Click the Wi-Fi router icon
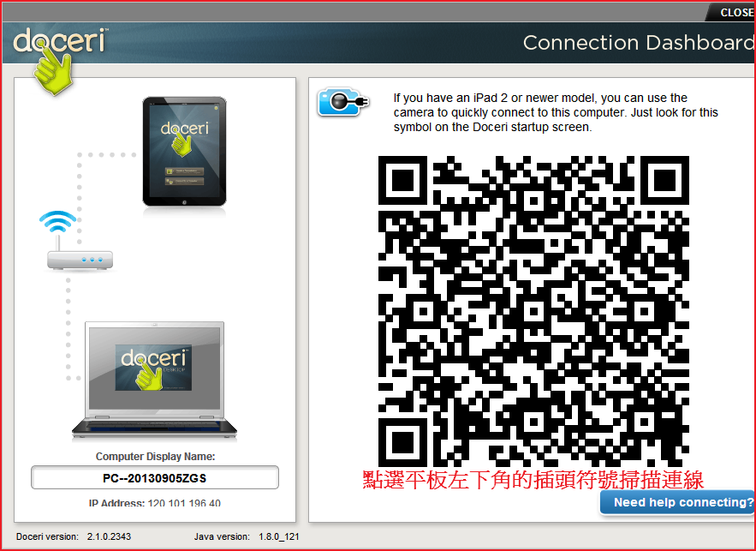The width and height of the screenshot is (756, 551). [79, 240]
